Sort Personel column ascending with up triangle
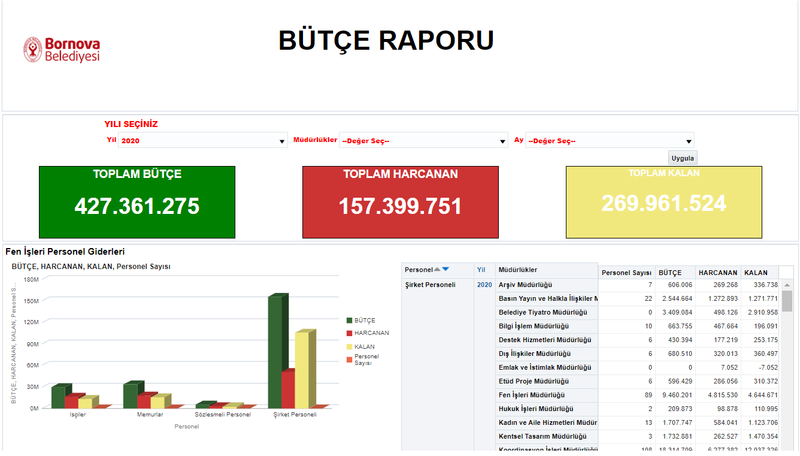The image size is (800, 456). click(x=437, y=269)
